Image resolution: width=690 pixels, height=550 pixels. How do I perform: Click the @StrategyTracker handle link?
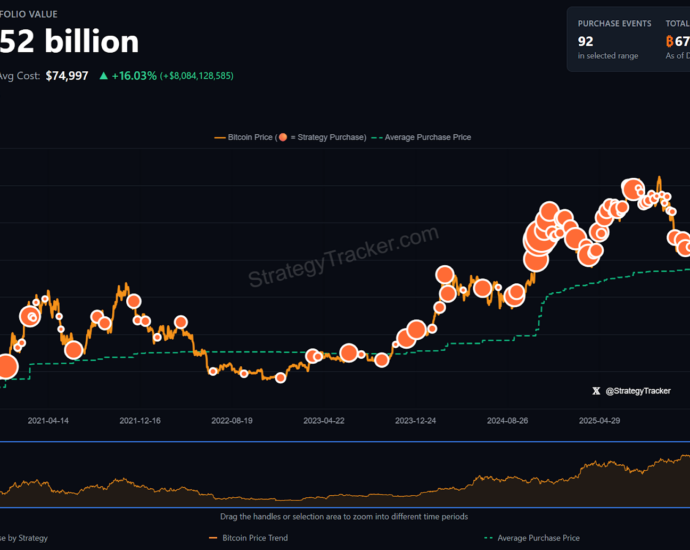tap(638, 391)
